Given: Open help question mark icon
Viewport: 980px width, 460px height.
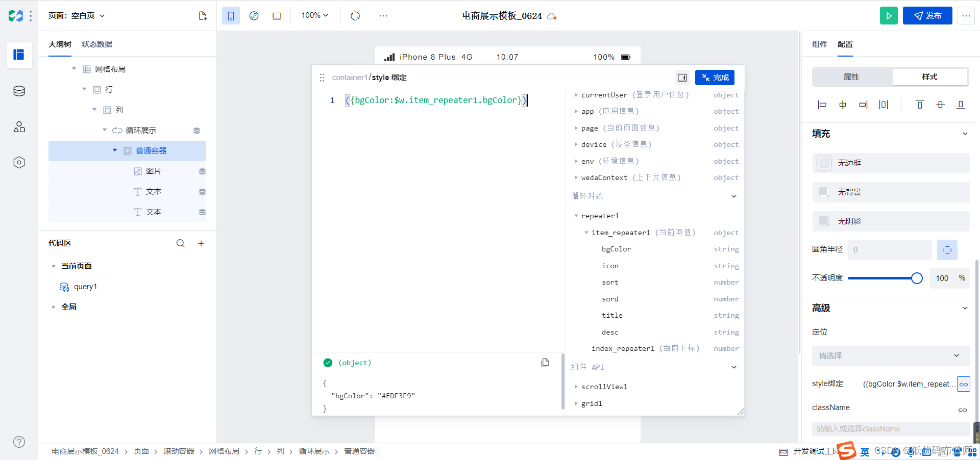Looking at the screenshot, I should [x=19, y=442].
